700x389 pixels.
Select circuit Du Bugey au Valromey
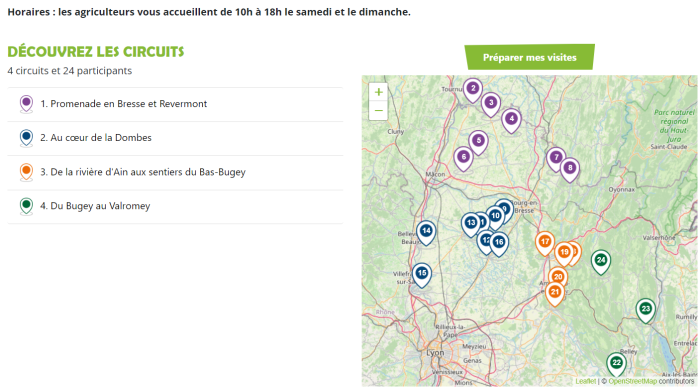tap(175, 206)
